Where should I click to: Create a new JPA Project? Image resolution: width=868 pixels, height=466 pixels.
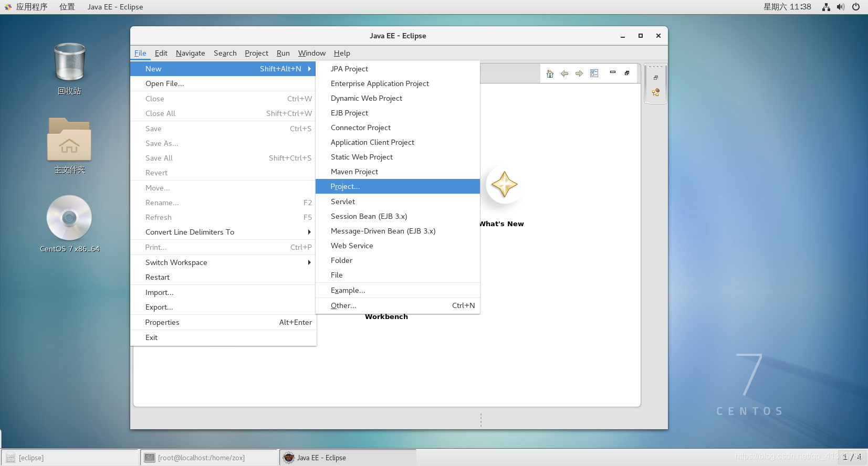[x=398, y=69]
